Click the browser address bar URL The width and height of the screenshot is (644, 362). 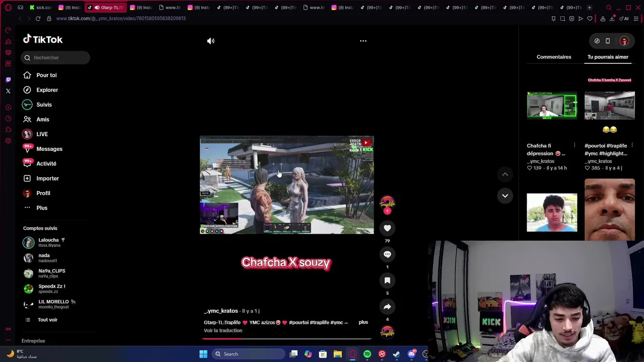[x=121, y=19]
